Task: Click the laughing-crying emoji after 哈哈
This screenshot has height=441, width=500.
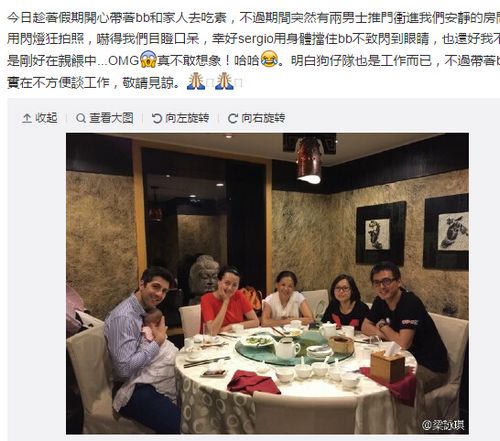Action: (269, 59)
